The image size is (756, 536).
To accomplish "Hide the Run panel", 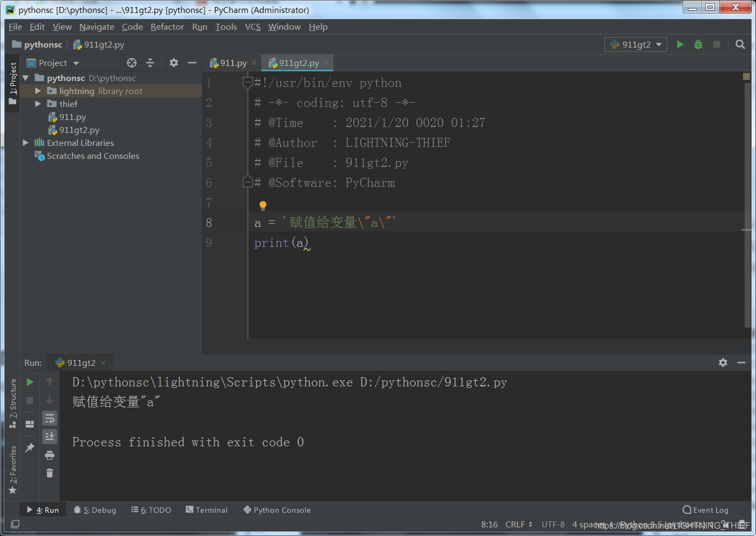I will [x=741, y=363].
